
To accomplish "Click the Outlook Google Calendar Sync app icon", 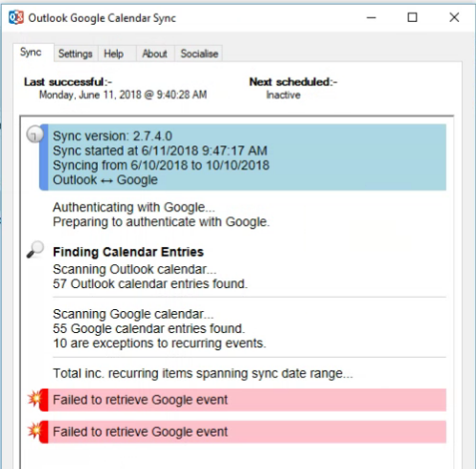I will tap(16, 17).
